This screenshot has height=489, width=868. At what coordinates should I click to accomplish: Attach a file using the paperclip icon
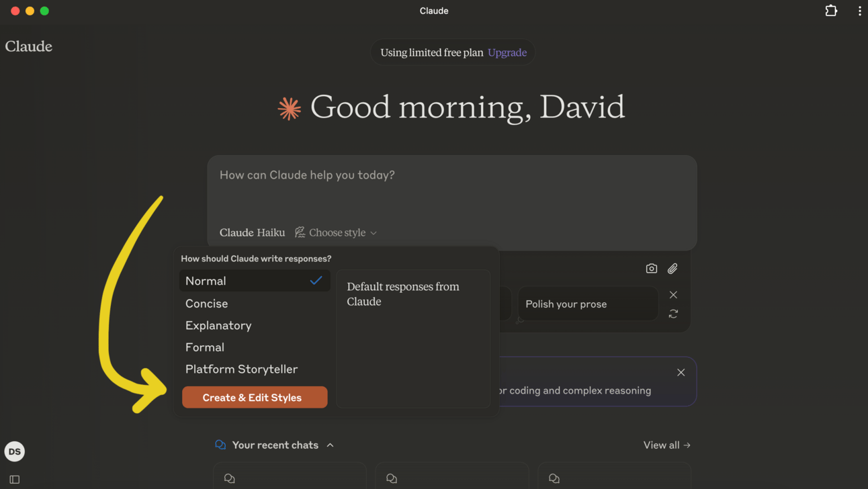coord(672,269)
